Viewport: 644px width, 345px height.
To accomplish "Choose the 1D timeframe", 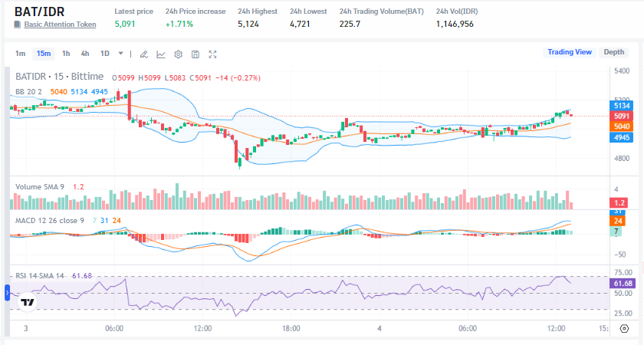I will pyautogui.click(x=105, y=54).
